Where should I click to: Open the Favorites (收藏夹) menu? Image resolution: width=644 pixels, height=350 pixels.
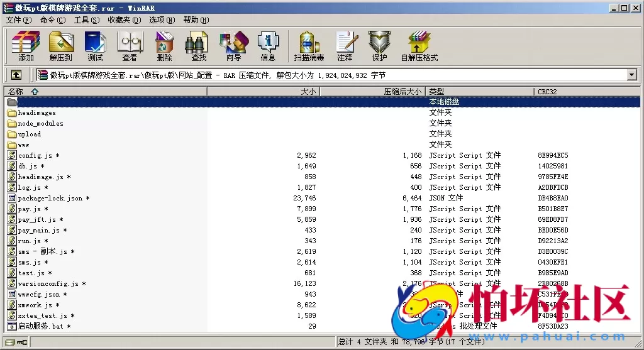pos(125,19)
